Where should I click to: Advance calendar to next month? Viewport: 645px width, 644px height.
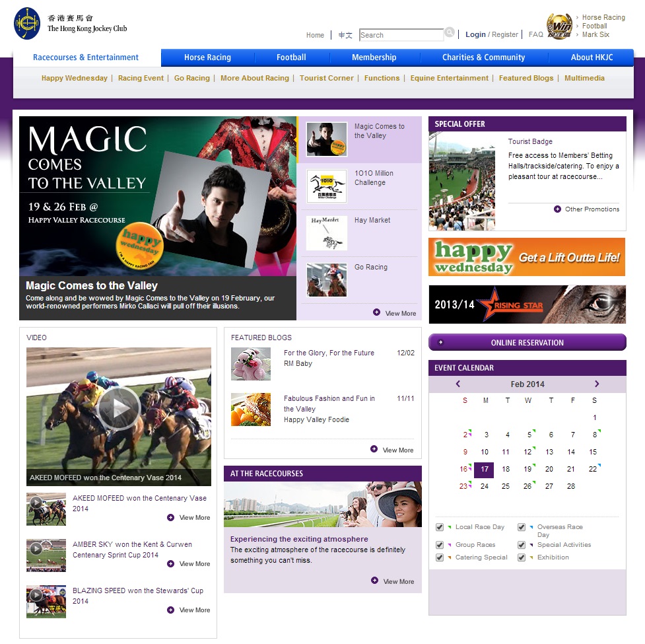point(597,384)
